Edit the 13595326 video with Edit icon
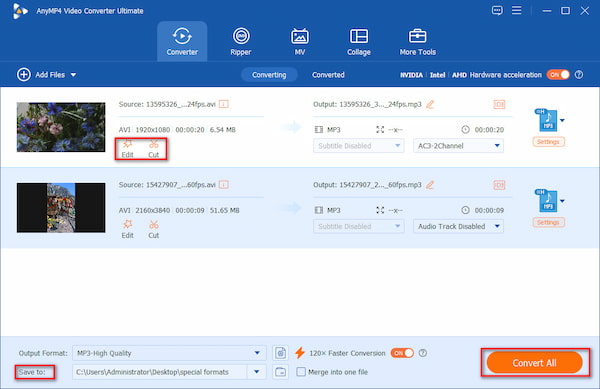Image resolution: width=600 pixels, height=389 pixels. coord(127,149)
